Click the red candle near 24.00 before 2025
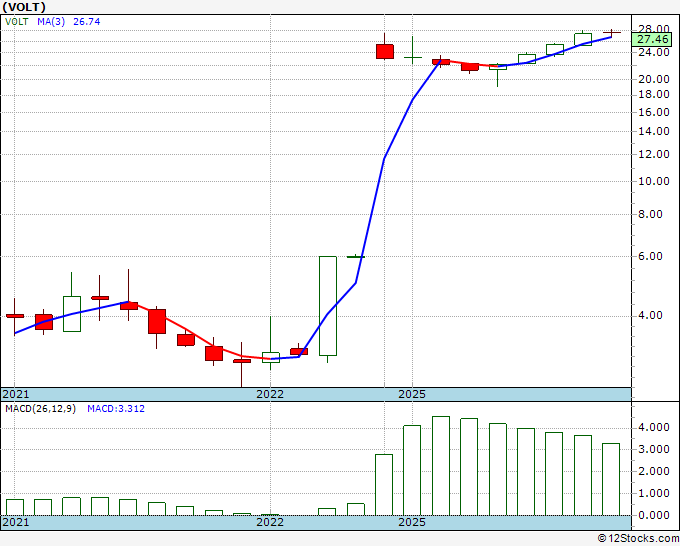The width and height of the screenshot is (680, 546). coord(385,51)
